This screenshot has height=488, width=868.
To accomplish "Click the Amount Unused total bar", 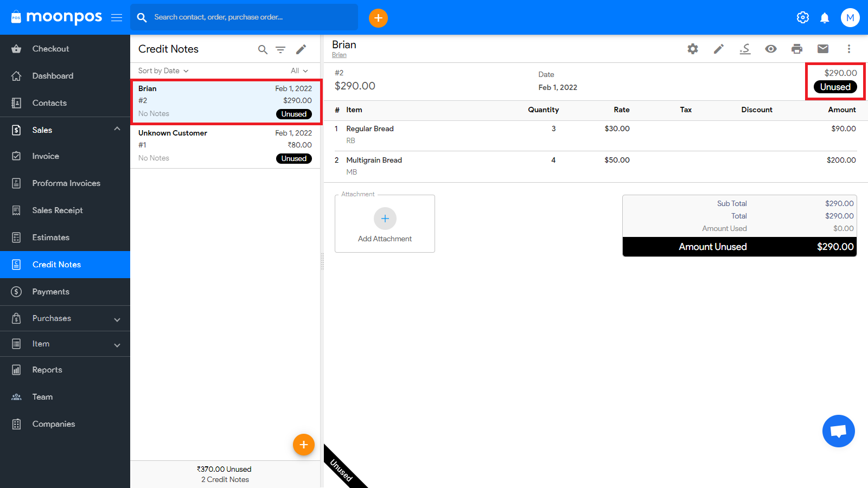I will [x=739, y=247].
